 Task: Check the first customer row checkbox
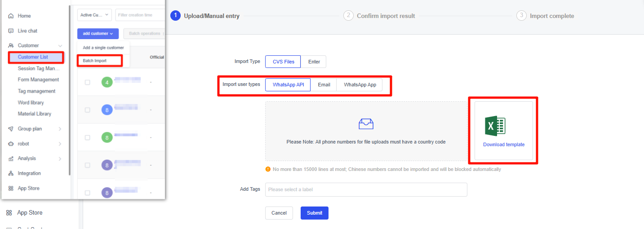click(x=88, y=82)
